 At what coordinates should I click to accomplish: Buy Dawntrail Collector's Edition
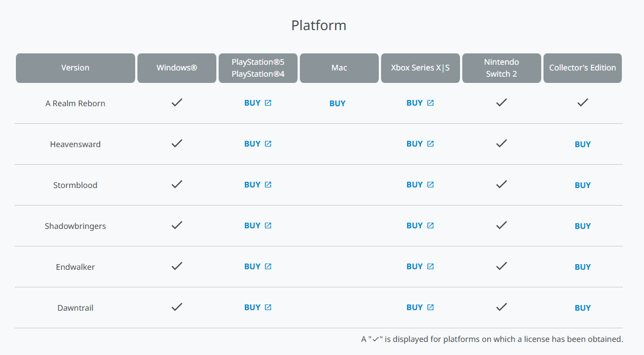point(583,308)
